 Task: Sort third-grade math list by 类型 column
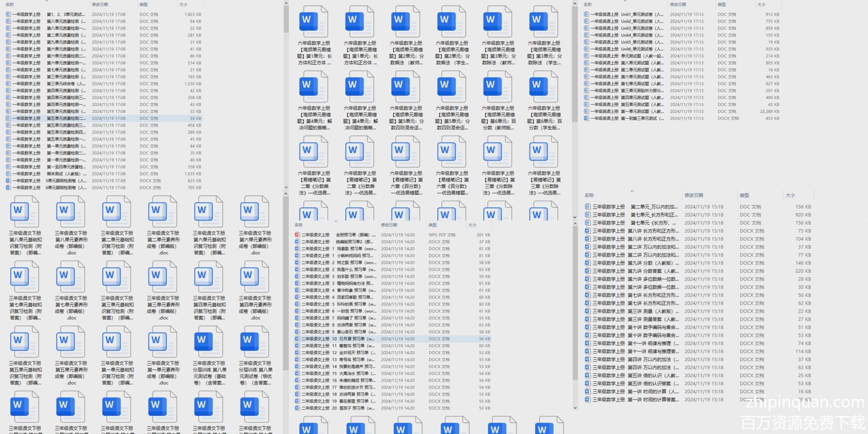744,195
